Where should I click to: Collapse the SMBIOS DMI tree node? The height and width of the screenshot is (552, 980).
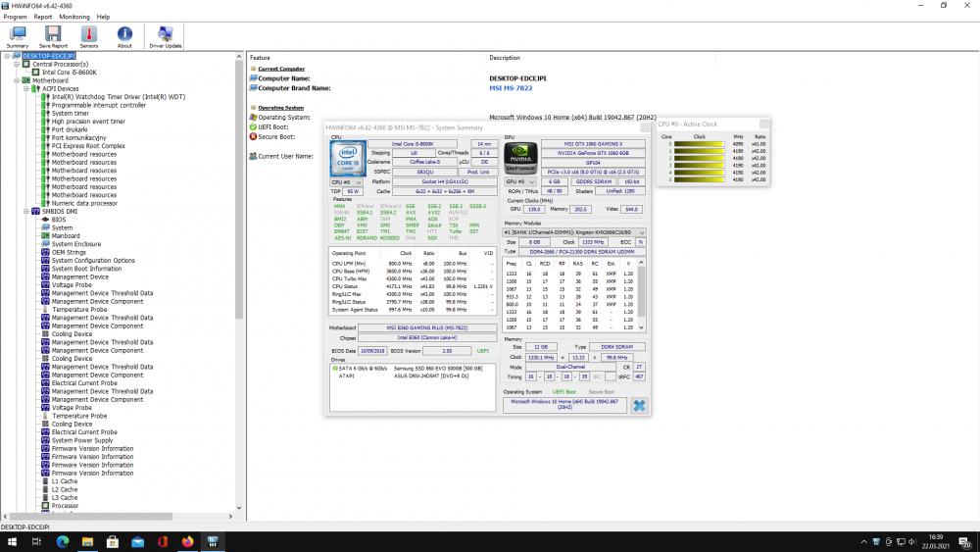pyautogui.click(x=28, y=211)
